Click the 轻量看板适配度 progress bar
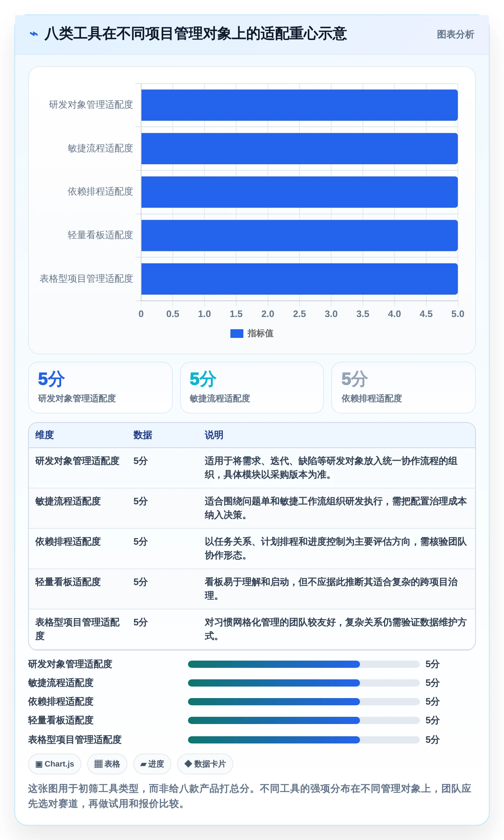The width and height of the screenshot is (504, 840). click(x=304, y=720)
